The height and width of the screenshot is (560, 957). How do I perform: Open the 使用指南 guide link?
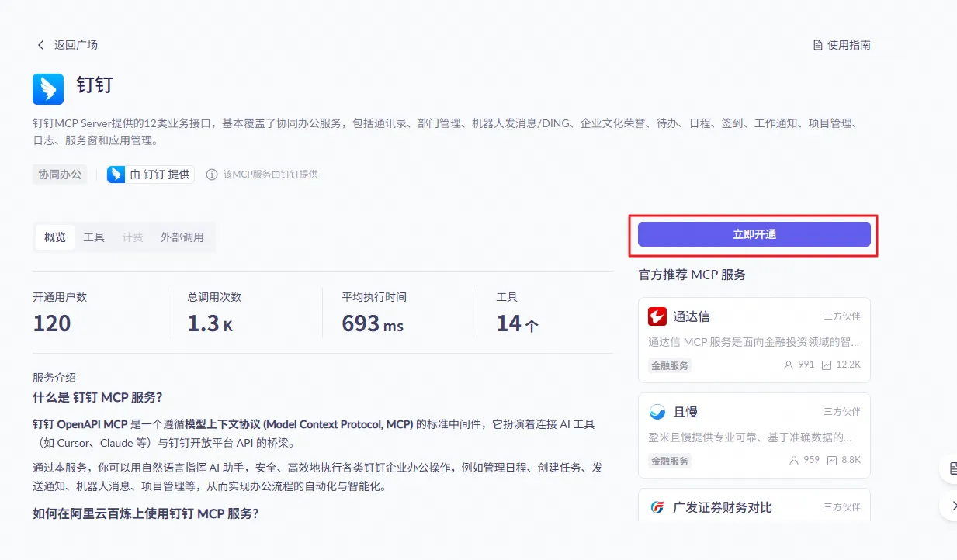tap(849, 45)
